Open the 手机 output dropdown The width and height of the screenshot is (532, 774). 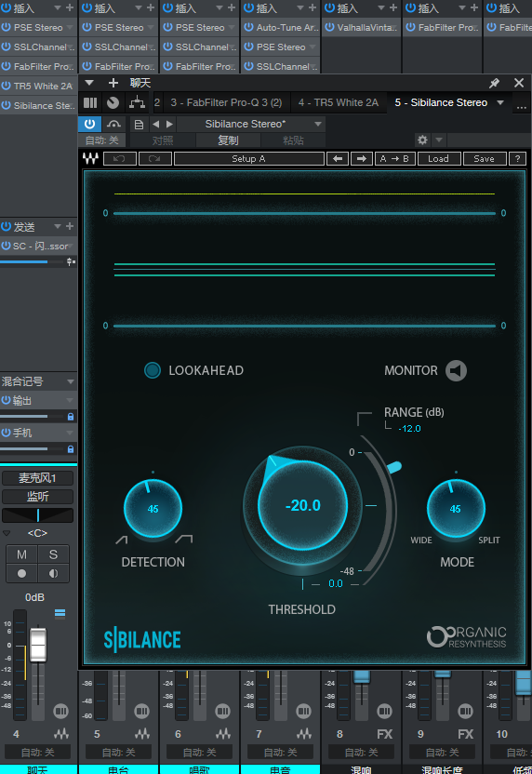(70, 433)
